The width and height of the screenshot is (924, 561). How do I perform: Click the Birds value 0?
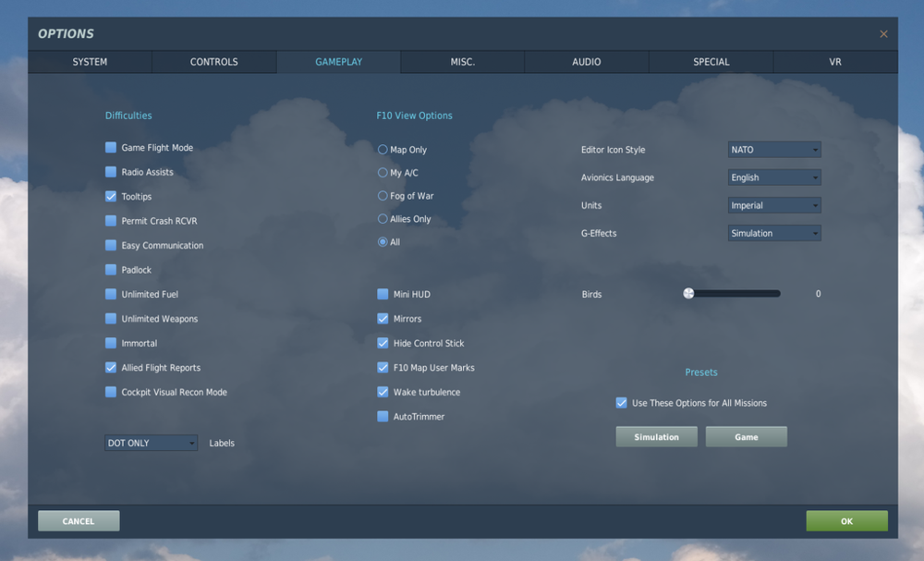[818, 294]
